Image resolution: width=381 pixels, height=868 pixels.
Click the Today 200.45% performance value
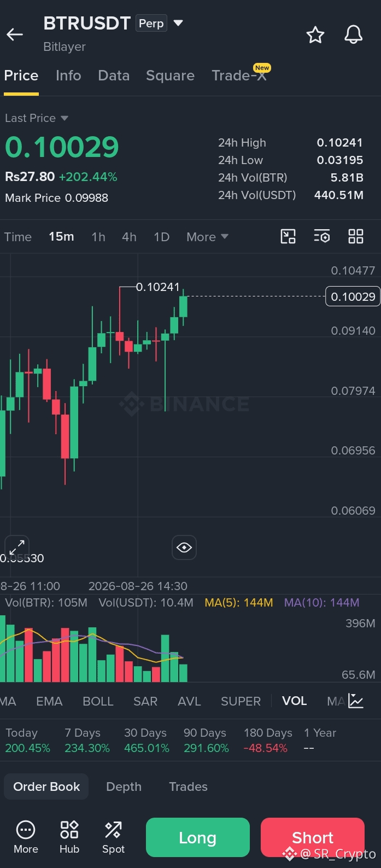click(27, 748)
